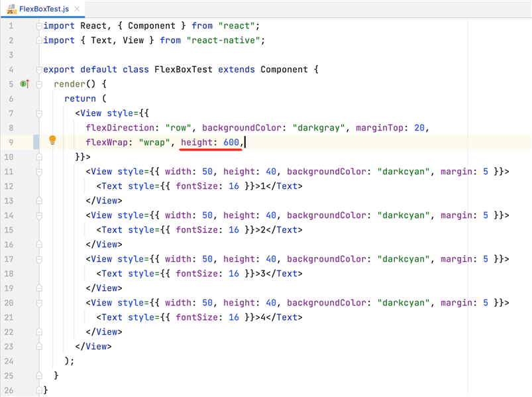532x397 pixels.
Task: Click the value 600 after height
Action: [x=231, y=142]
